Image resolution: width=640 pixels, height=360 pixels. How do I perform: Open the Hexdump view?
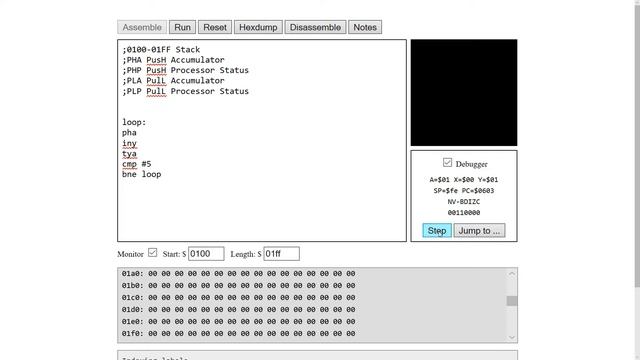coord(258,27)
